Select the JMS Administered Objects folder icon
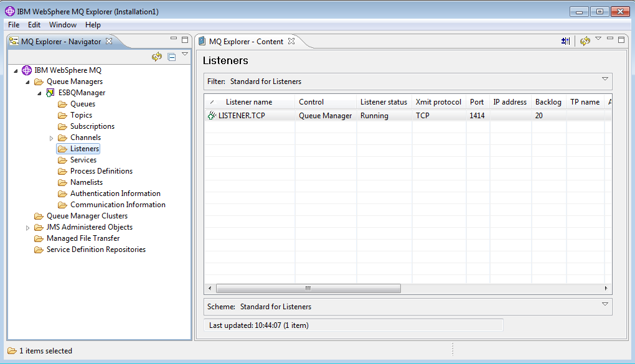Image resolution: width=635 pixels, height=364 pixels. 39,227
